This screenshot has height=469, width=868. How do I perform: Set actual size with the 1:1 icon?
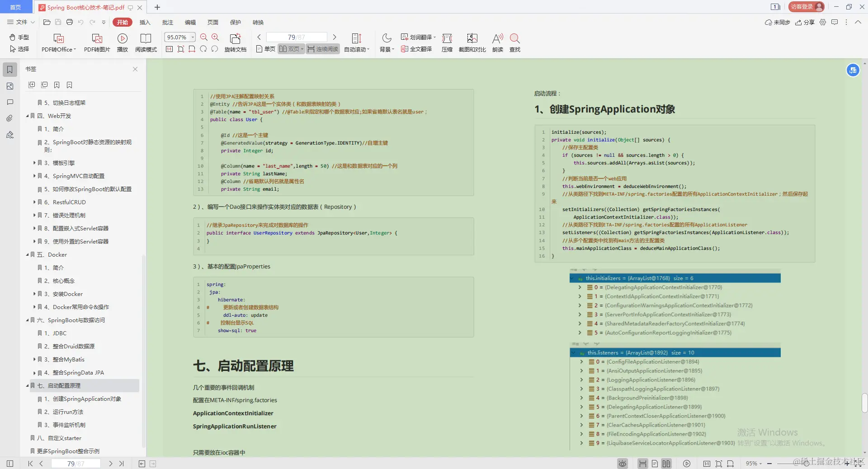point(169,49)
